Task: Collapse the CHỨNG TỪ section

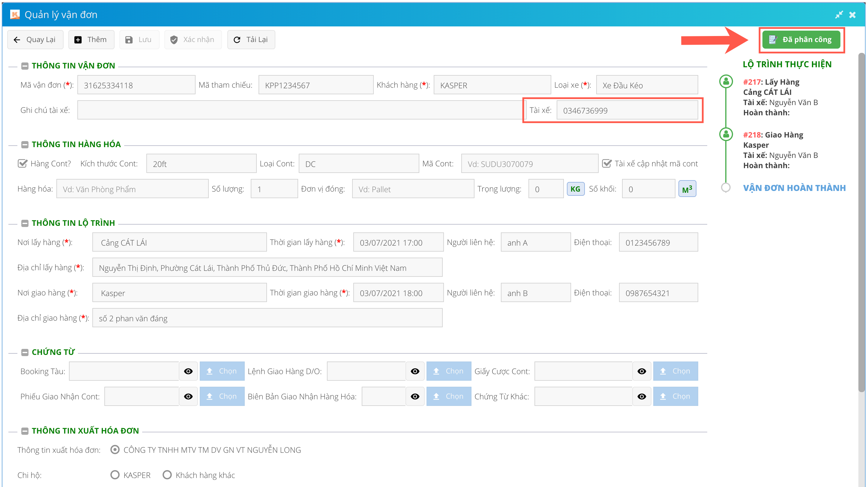Action: 25,352
